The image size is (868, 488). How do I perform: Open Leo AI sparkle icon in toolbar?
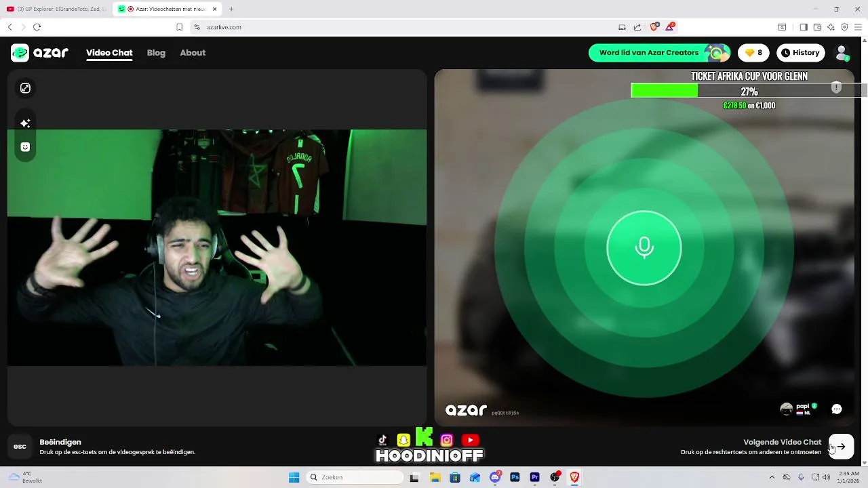(831, 27)
